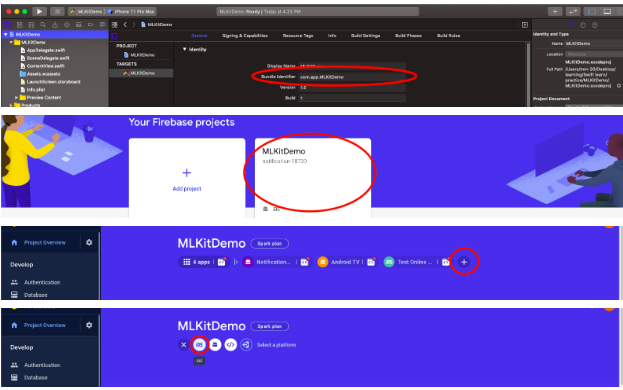This screenshot has width=623, height=390.
Task: Select the Android platform icon
Action: pos(215,345)
